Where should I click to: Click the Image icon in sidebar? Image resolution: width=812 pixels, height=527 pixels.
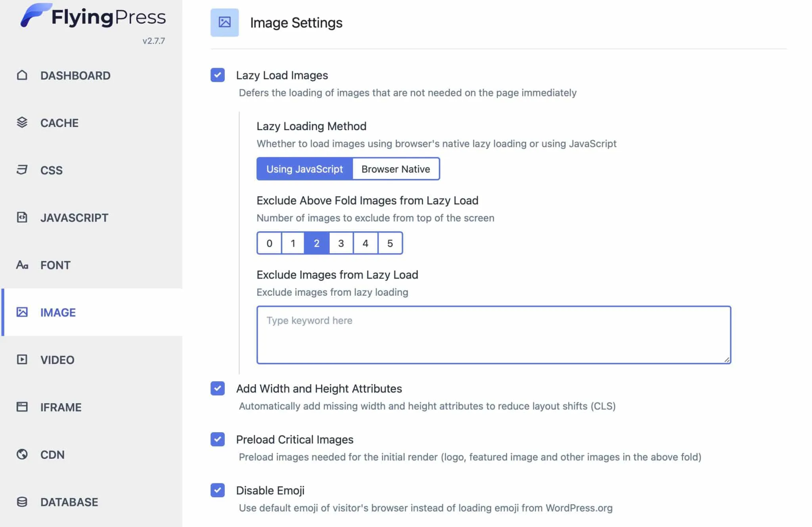pos(22,312)
